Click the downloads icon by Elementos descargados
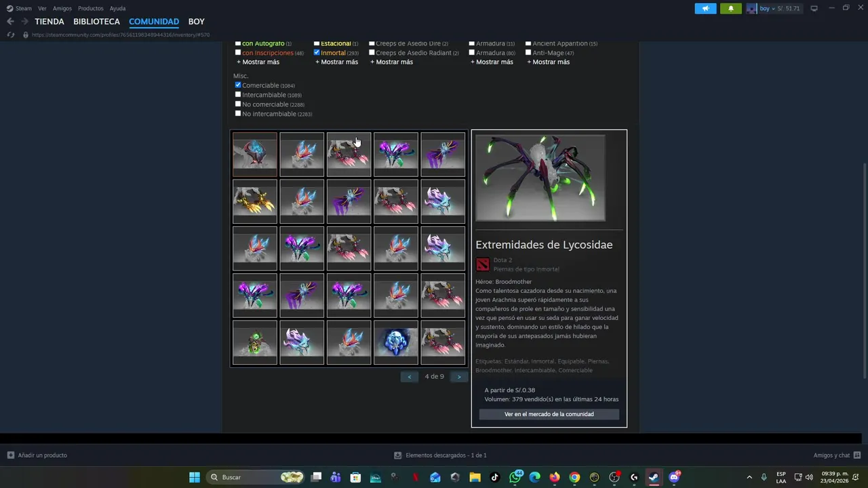Image resolution: width=868 pixels, height=488 pixels. click(x=397, y=455)
